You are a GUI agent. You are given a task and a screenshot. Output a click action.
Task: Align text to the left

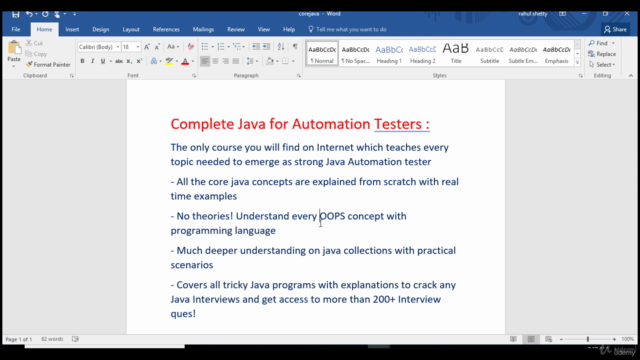coord(205,61)
